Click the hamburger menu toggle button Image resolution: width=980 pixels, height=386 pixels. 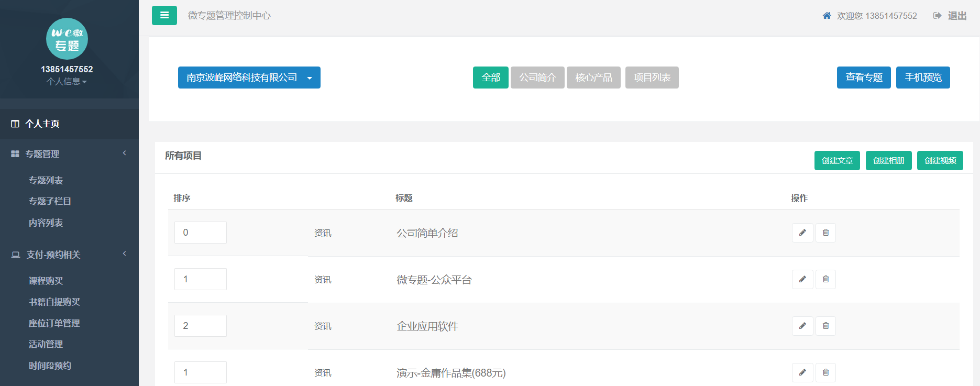click(x=164, y=15)
